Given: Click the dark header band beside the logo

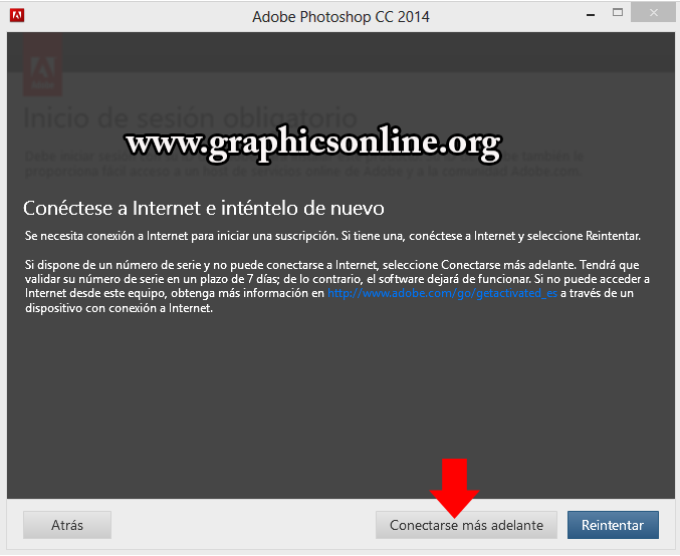Looking at the screenshot, I should click(x=369, y=52).
